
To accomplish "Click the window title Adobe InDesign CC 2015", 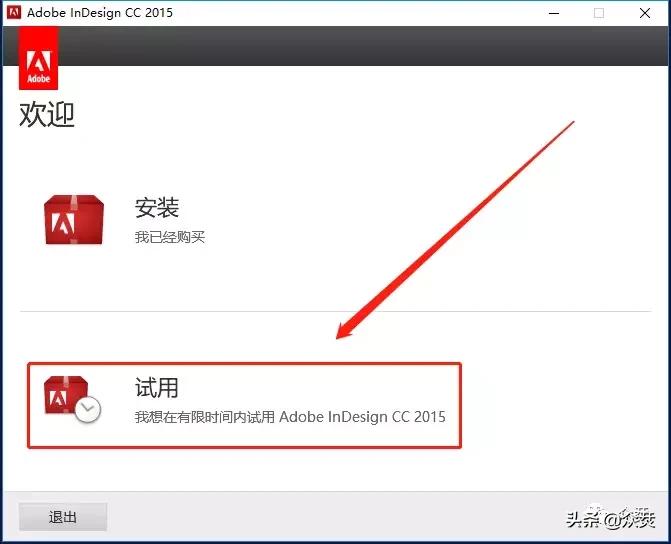I will pyautogui.click(x=100, y=12).
